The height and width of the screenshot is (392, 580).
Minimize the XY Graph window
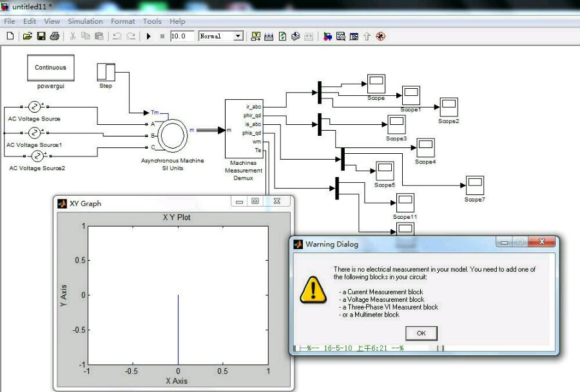tap(239, 201)
